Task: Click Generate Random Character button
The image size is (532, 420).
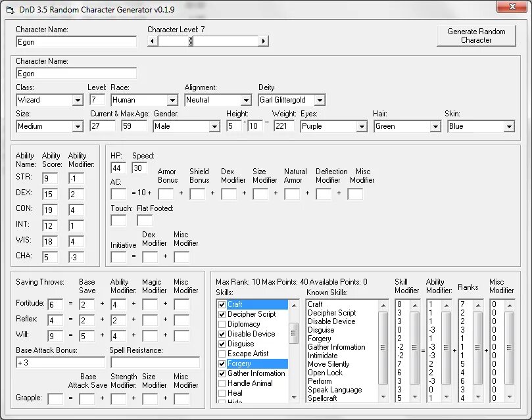Action: coord(476,35)
